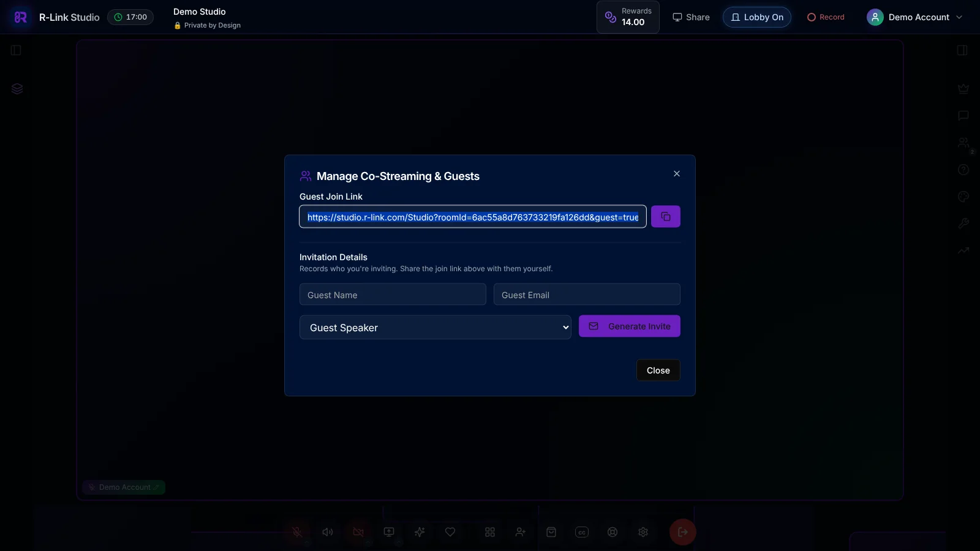Toggle closed captions CC icon
This screenshot has height=551, width=980.
tap(582, 532)
